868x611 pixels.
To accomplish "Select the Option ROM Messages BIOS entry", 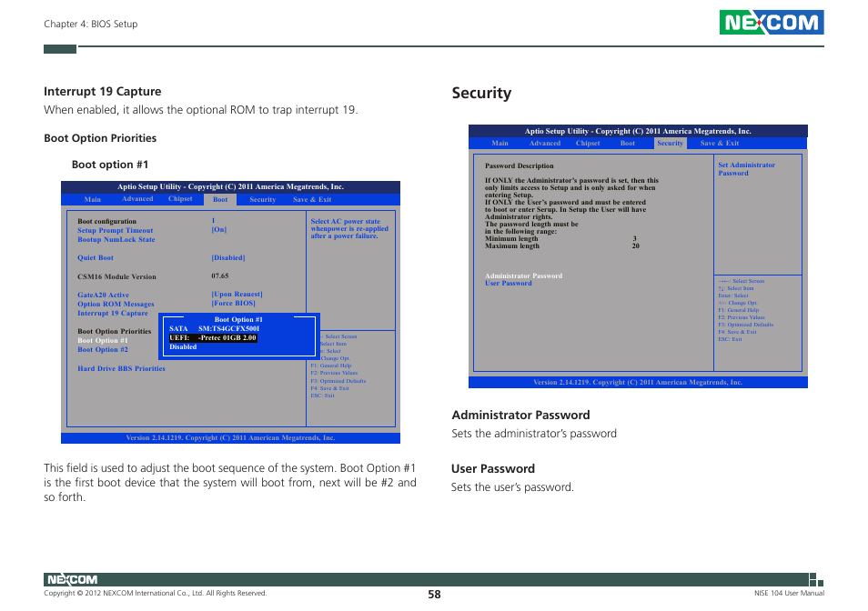I will [x=116, y=304].
